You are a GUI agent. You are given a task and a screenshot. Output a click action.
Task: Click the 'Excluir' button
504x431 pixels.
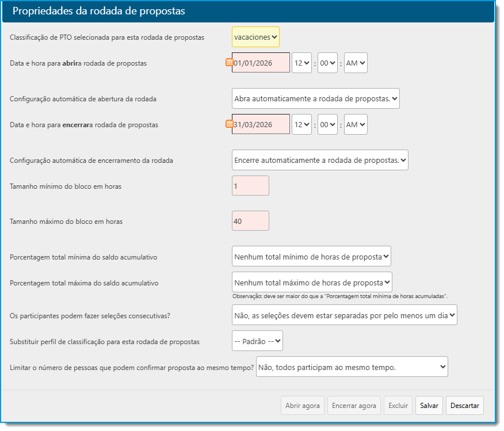pyautogui.click(x=398, y=406)
